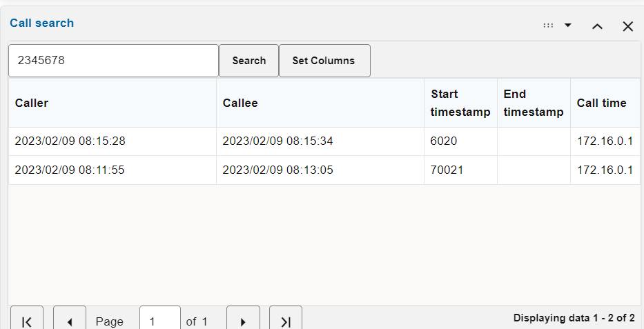Open the panel options dropdown arrow
This screenshot has width=644, height=329.
(568, 25)
